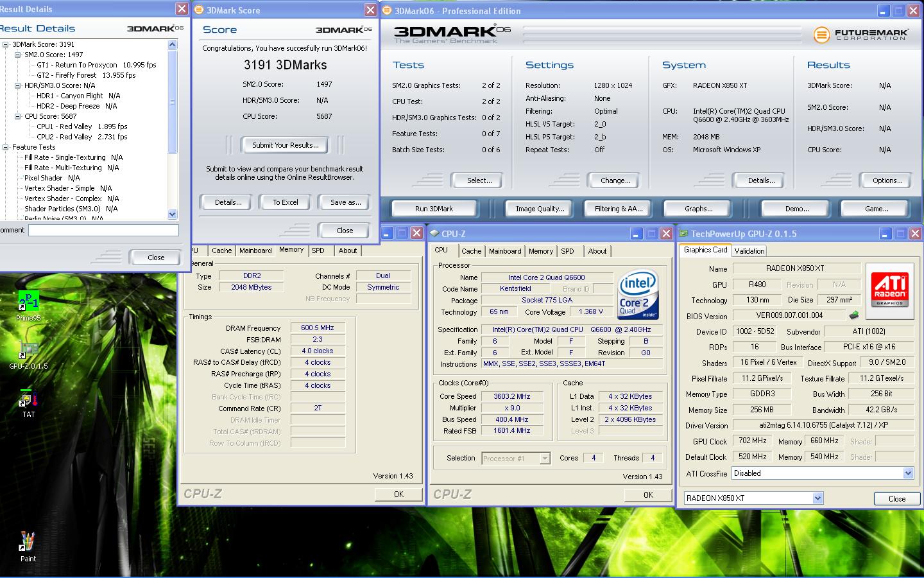Click Close in GPU-Z window
This screenshot has height=578, width=924.
point(897,499)
